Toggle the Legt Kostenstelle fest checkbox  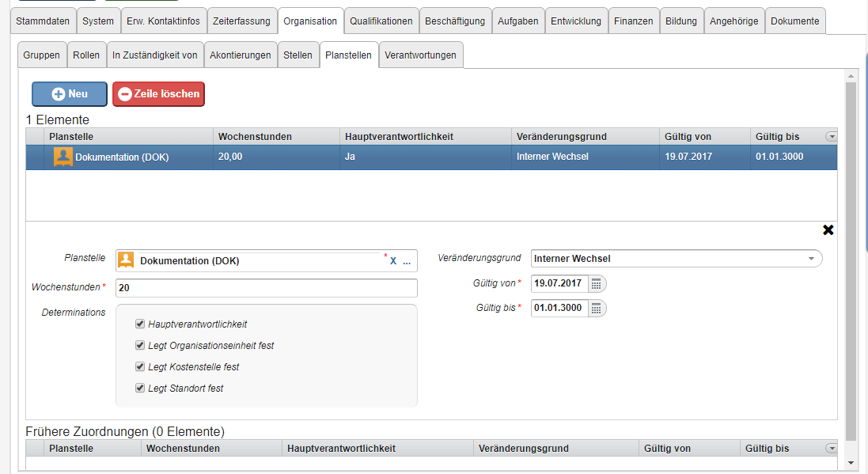[140, 366]
